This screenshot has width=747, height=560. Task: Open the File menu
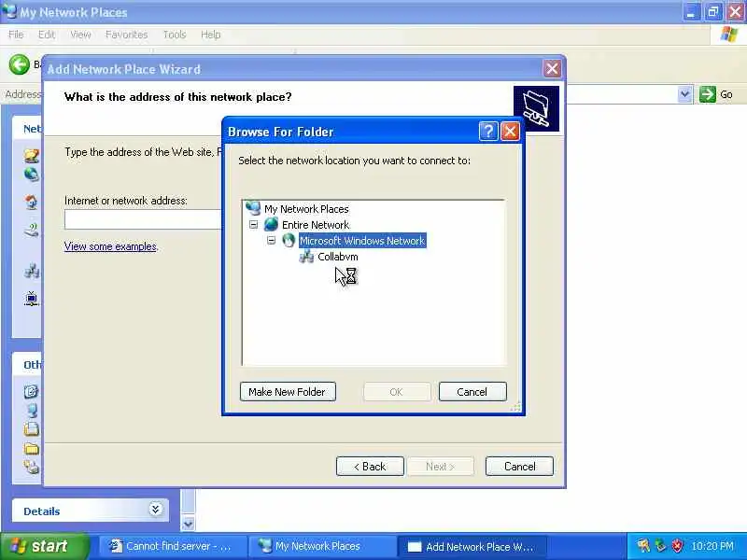16,35
